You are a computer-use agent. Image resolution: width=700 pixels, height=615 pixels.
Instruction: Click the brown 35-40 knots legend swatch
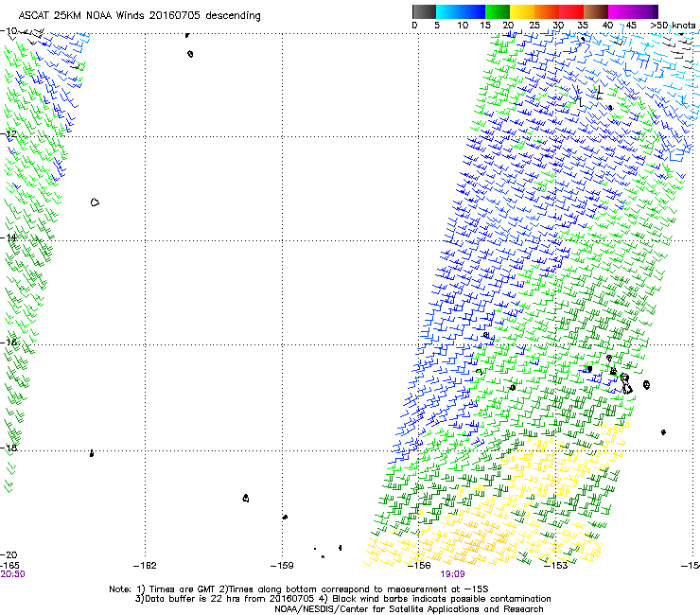point(596,11)
